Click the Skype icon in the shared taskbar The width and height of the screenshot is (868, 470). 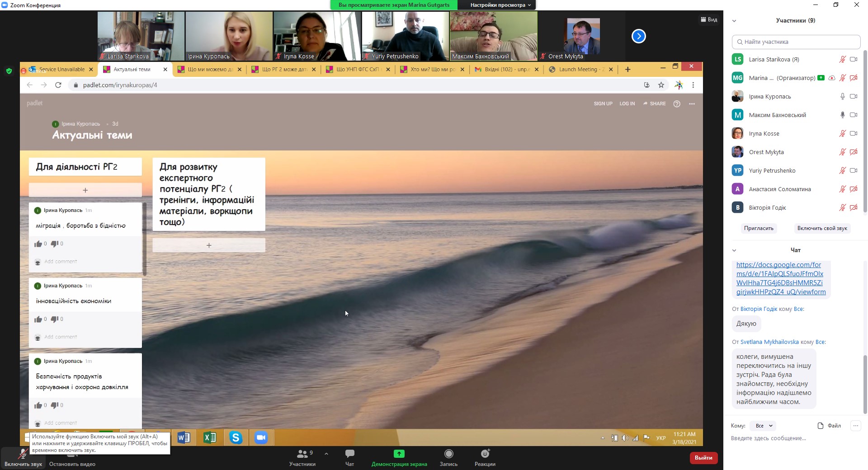coord(236,437)
